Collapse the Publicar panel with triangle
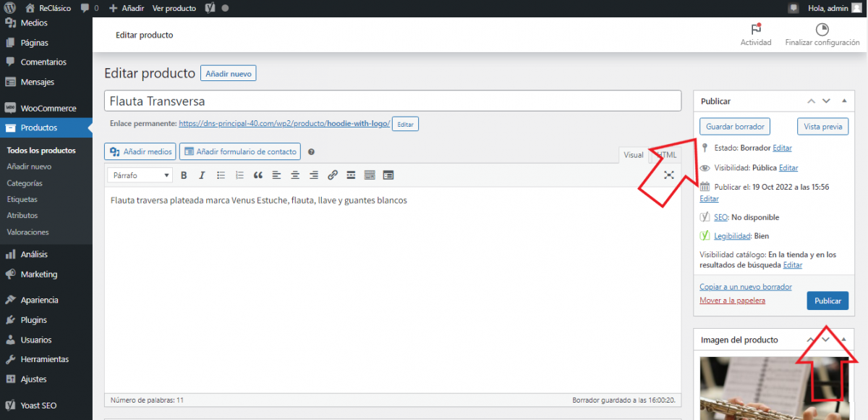This screenshot has height=420, width=868. tap(843, 101)
